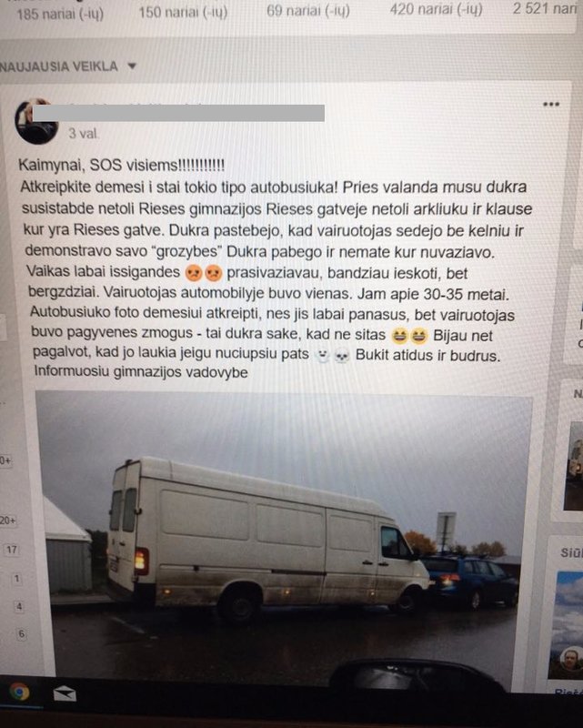583x728 pixels.
Task: Click the small profile avatar bottom right
Action: [x=570, y=659]
